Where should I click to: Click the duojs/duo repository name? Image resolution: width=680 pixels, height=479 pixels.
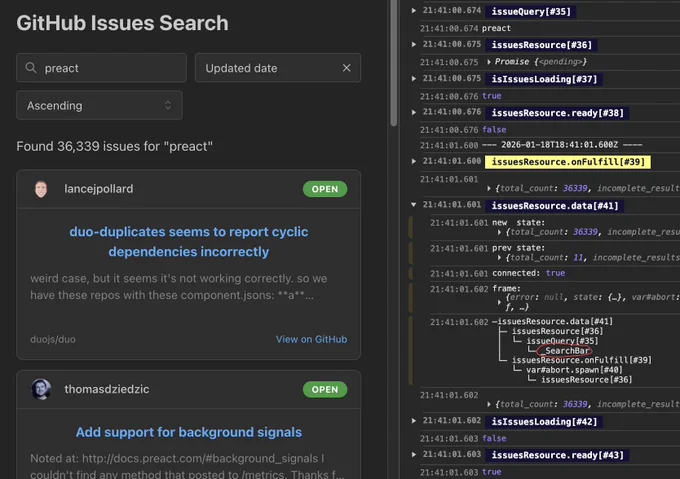pyautogui.click(x=53, y=339)
